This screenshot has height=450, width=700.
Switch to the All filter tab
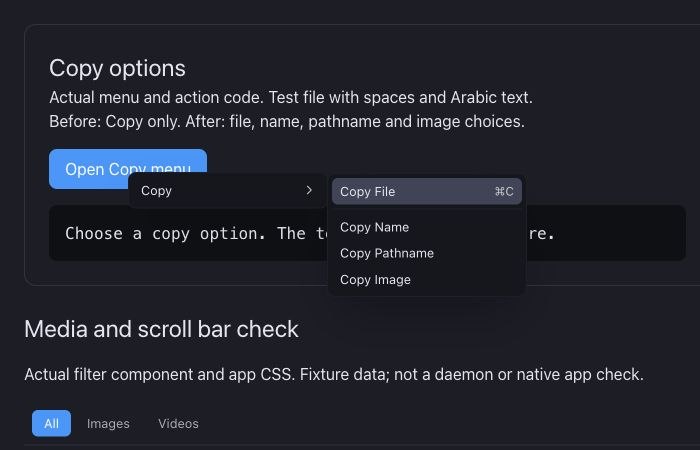[x=51, y=423]
